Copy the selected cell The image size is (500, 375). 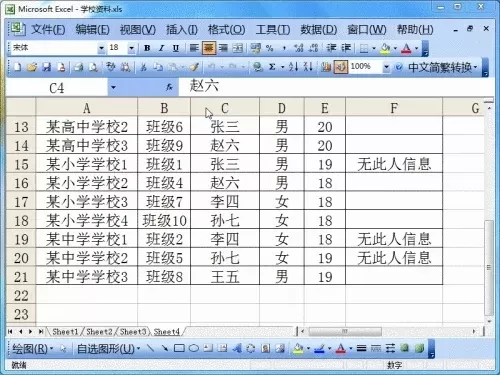158,67
